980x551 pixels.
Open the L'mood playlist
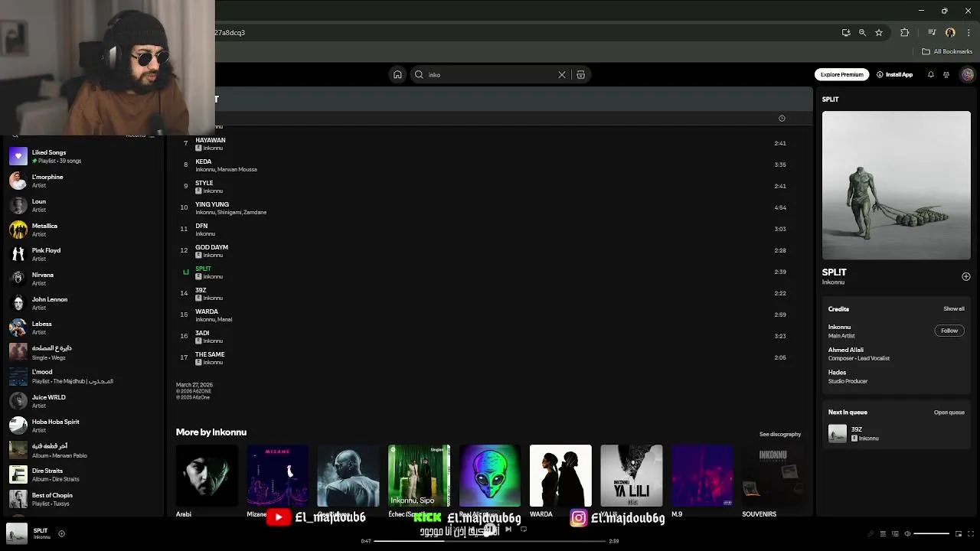(84, 377)
